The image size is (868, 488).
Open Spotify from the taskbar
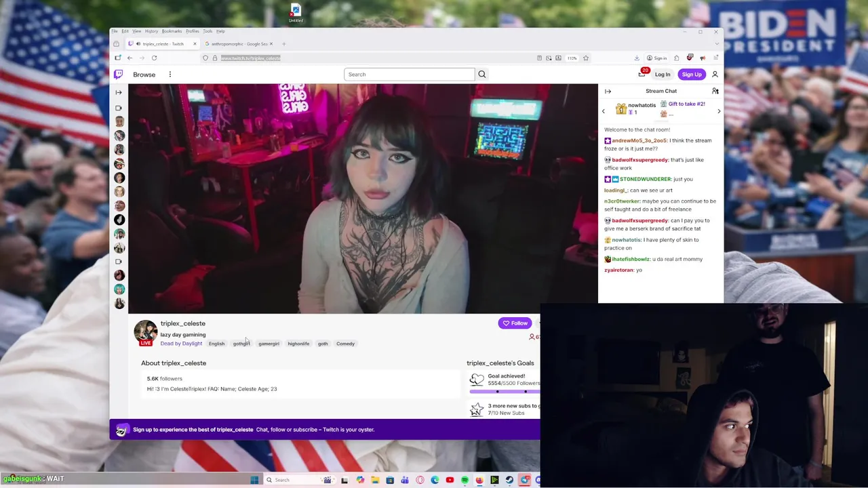coord(465,480)
